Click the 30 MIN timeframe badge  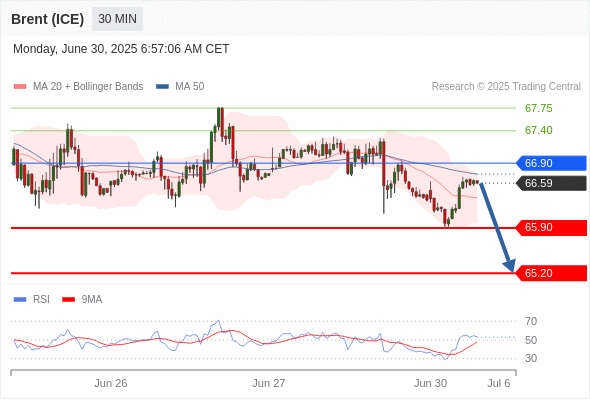coord(117,19)
